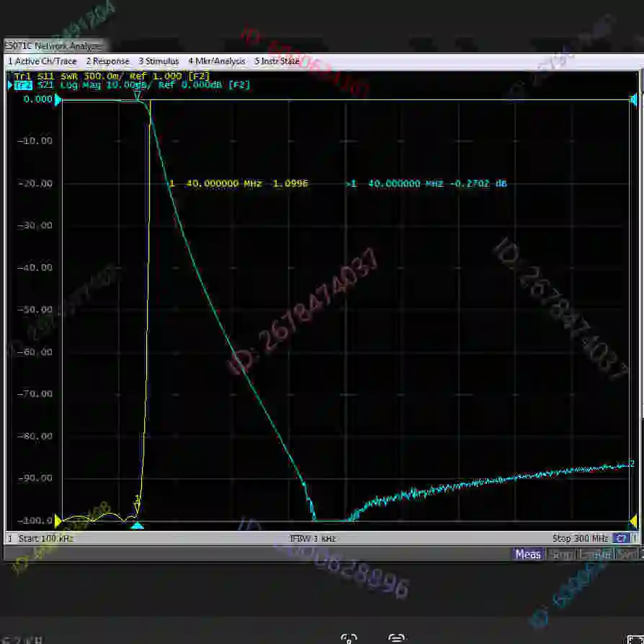Click the IFBW 1 kHz value

[x=313, y=538]
